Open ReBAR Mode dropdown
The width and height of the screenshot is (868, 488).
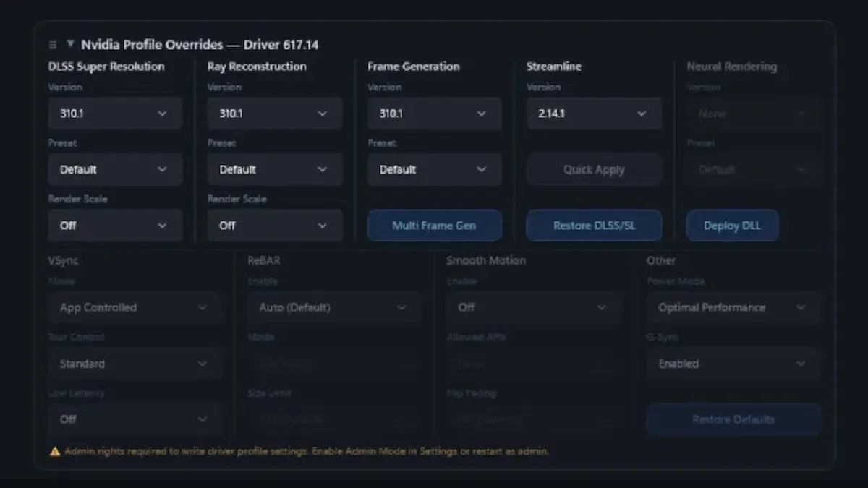(334, 364)
